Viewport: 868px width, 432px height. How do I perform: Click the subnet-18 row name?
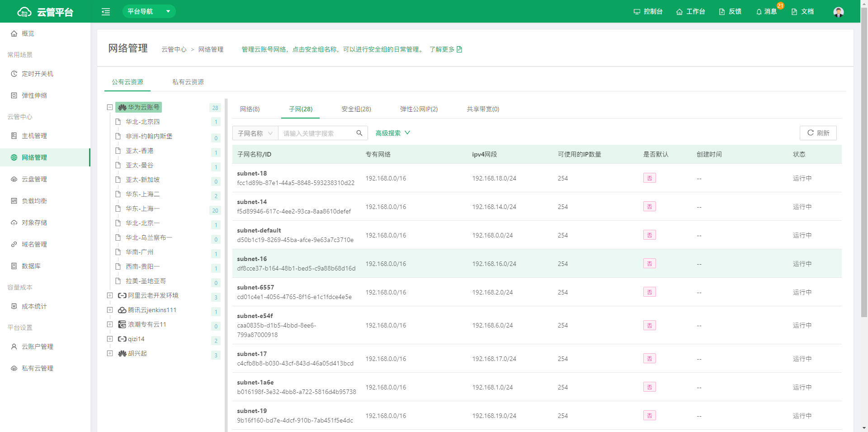pyautogui.click(x=252, y=173)
